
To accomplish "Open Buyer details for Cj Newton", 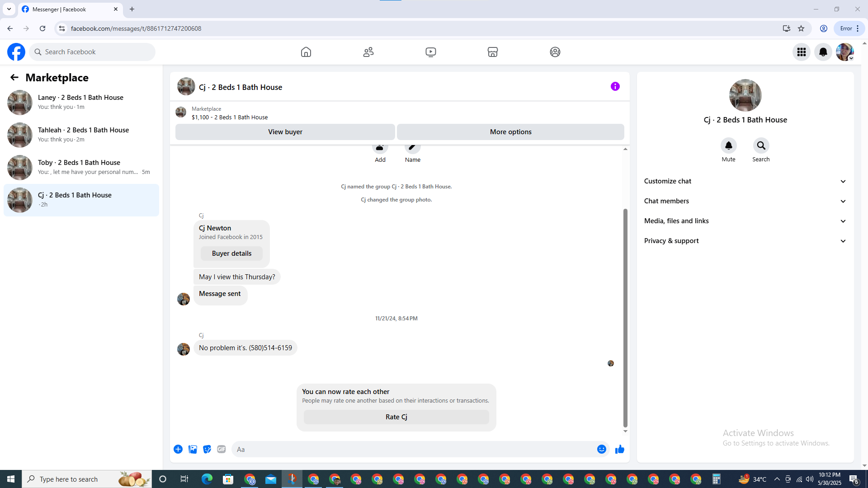I will click(x=231, y=253).
